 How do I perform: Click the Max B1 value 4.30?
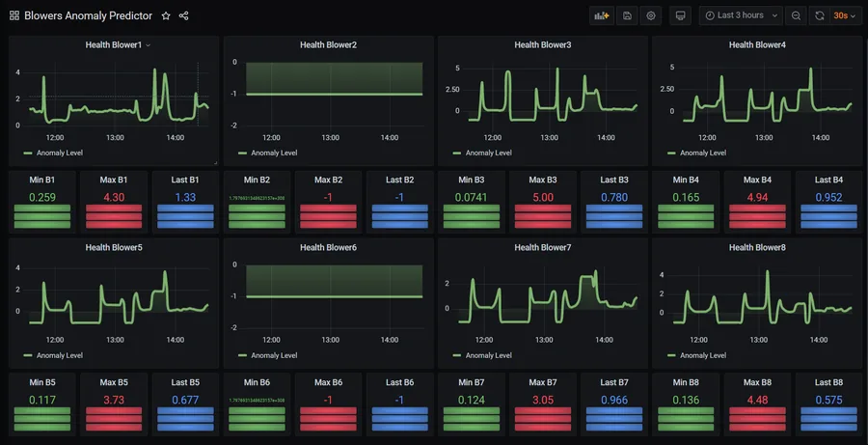114,197
